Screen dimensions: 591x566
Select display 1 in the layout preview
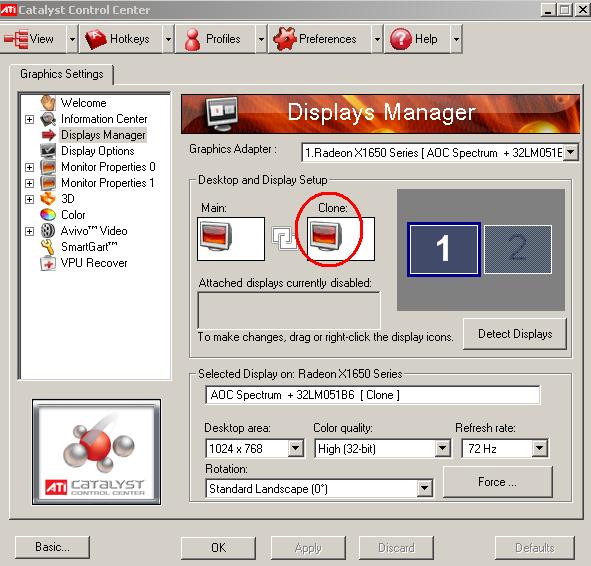444,249
